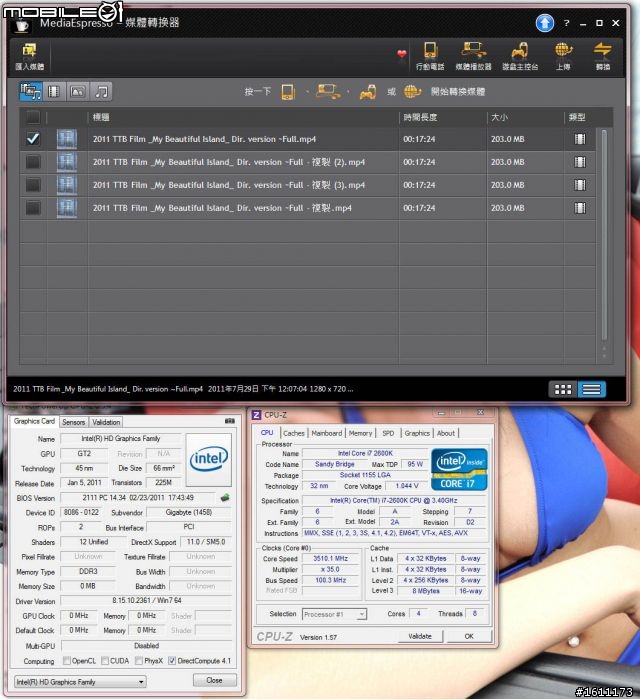Open the Processor #1 selection dropdown

click(334, 614)
